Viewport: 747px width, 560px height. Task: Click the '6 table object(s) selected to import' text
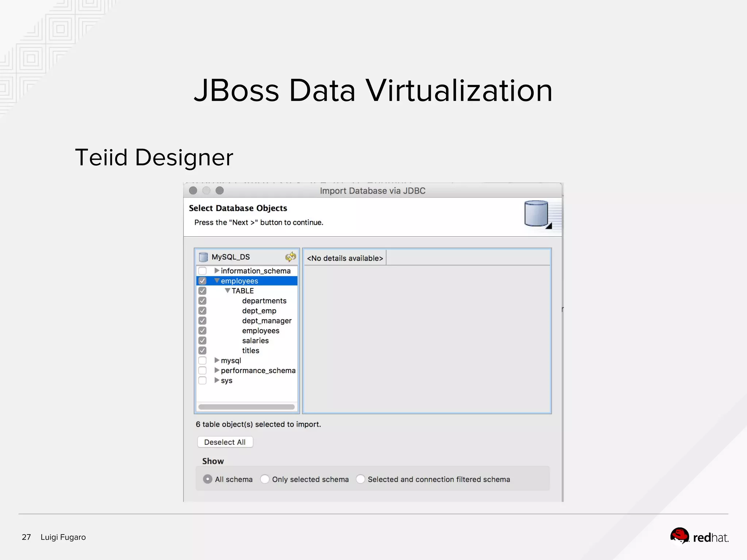[258, 424]
